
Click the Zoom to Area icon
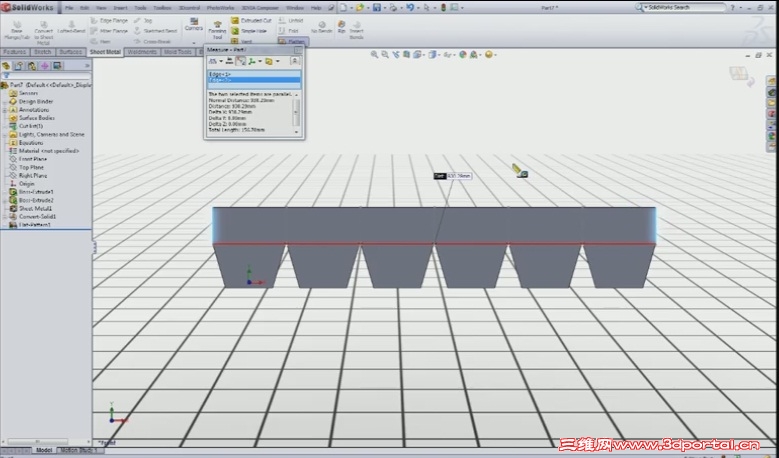[385, 55]
